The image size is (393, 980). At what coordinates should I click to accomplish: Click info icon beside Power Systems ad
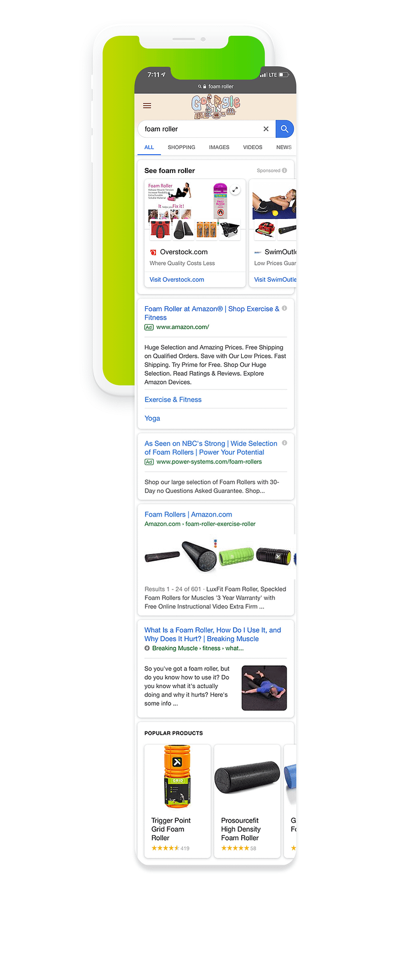point(285,443)
